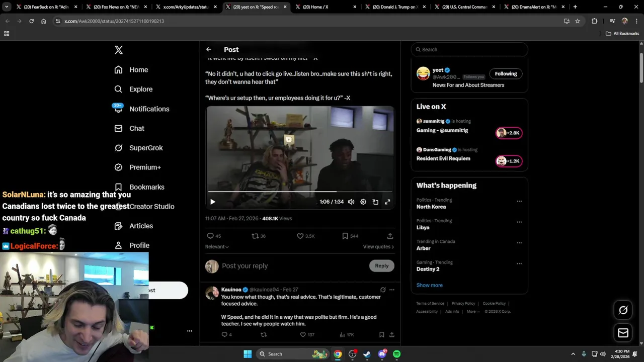Click the Reply button

point(381,266)
